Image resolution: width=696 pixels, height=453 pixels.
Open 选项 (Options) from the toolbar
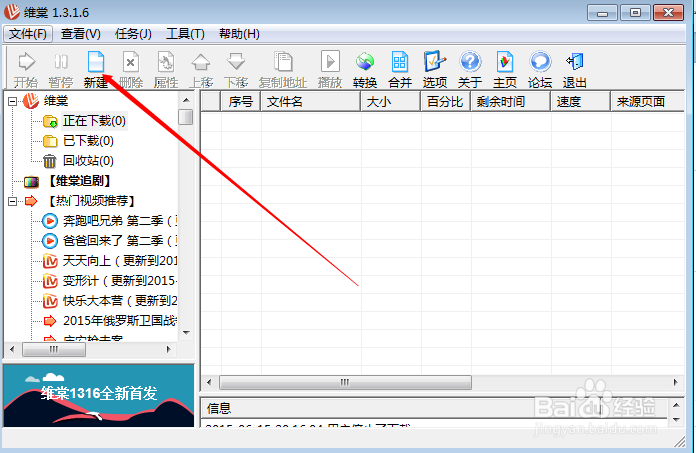pyautogui.click(x=435, y=70)
